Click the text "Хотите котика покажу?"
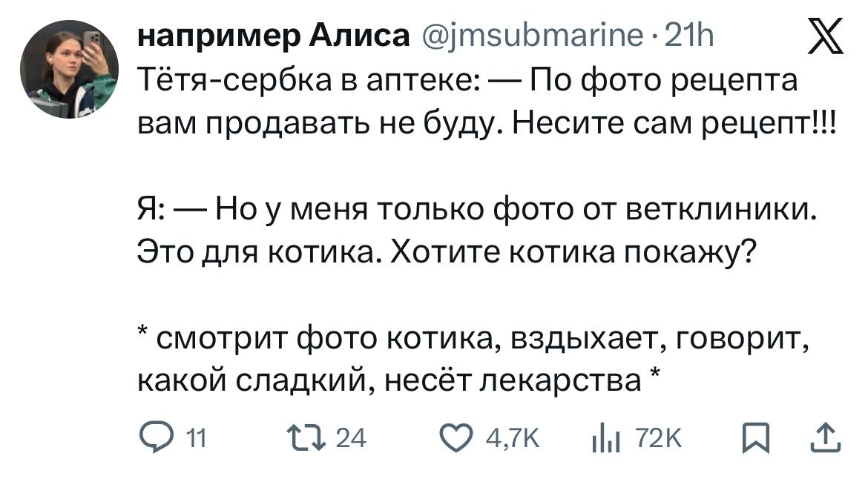The image size is (868, 479). point(571,254)
